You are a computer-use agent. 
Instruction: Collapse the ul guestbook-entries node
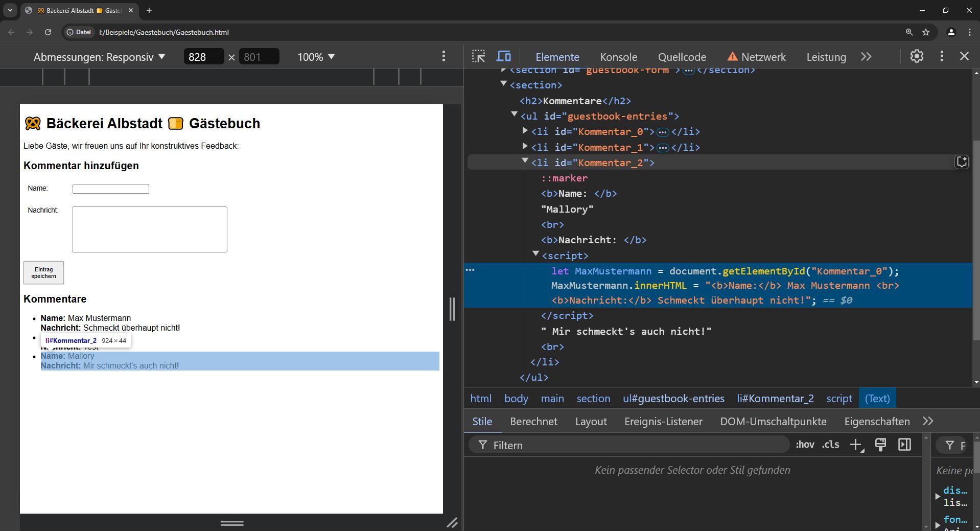pyautogui.click(x=514, y=114)
